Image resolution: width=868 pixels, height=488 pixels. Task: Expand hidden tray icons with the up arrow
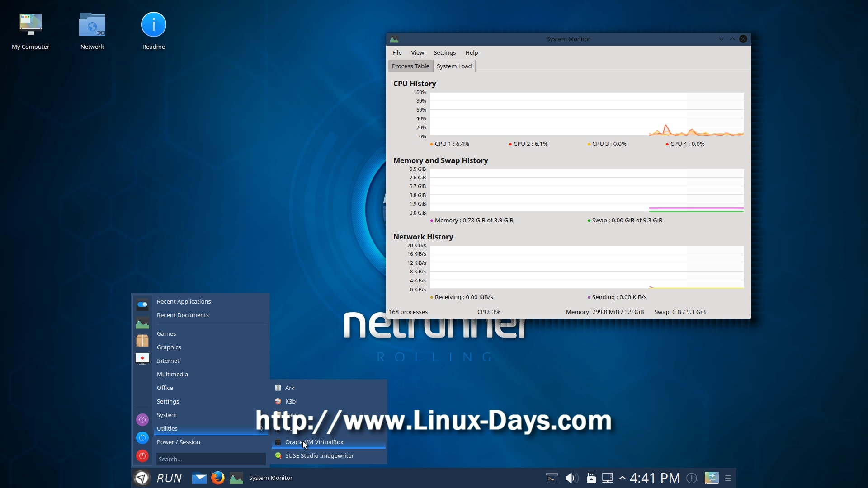[x=623, y=478]
